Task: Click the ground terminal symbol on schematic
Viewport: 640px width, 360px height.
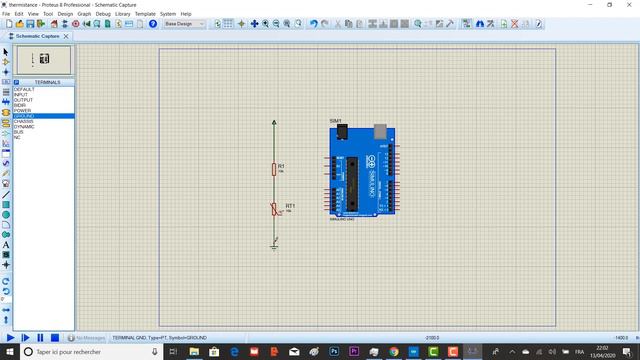Action: pyautogui.click(x=274, y=246)
